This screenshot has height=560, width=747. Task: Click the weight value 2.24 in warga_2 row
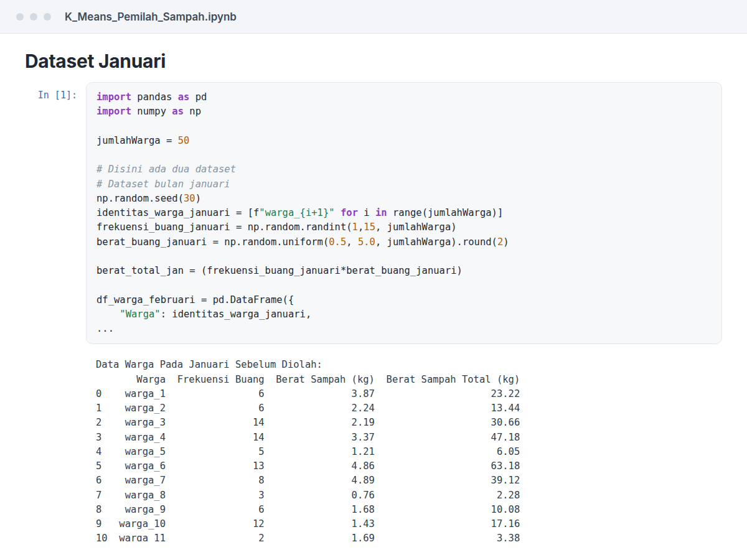coord(363,408)
